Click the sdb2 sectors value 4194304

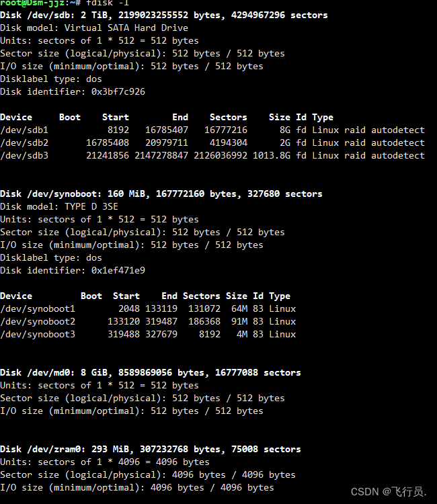(229, 143)
